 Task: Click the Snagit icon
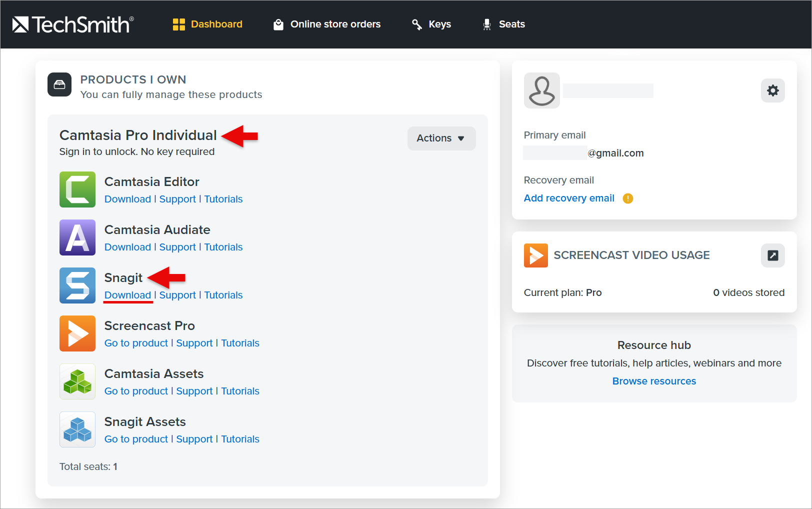point(77,285)
